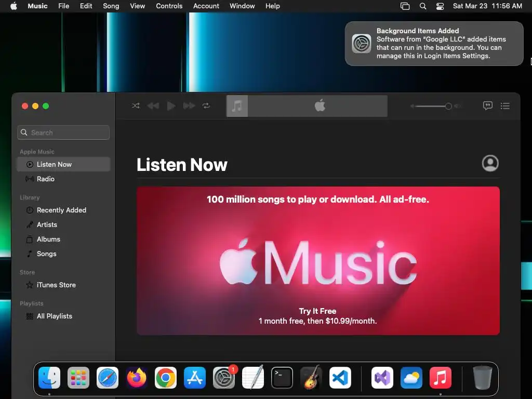The width and height of the screenshot is (532, 399).
Task: Toggle shuffle in the Music toolbar
Action: (136, 106)
